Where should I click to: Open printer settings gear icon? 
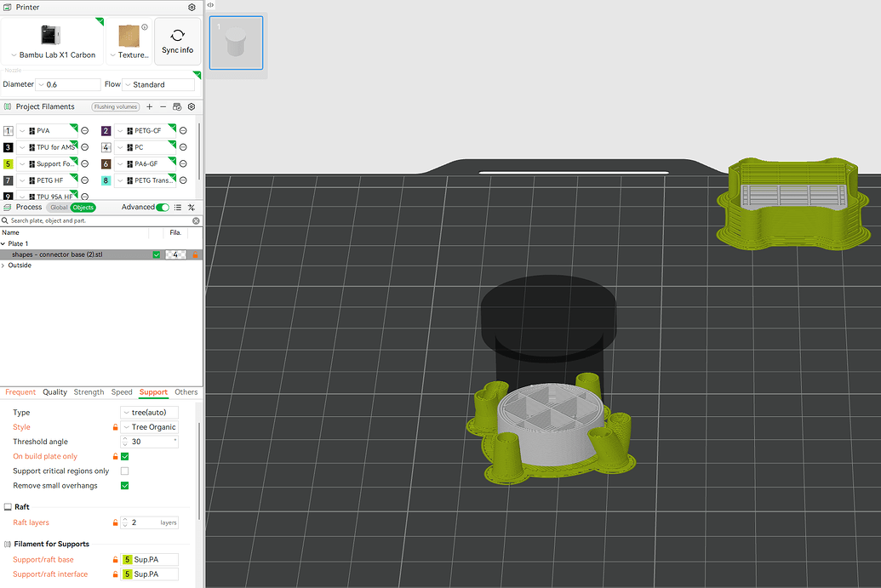(192, 8)
